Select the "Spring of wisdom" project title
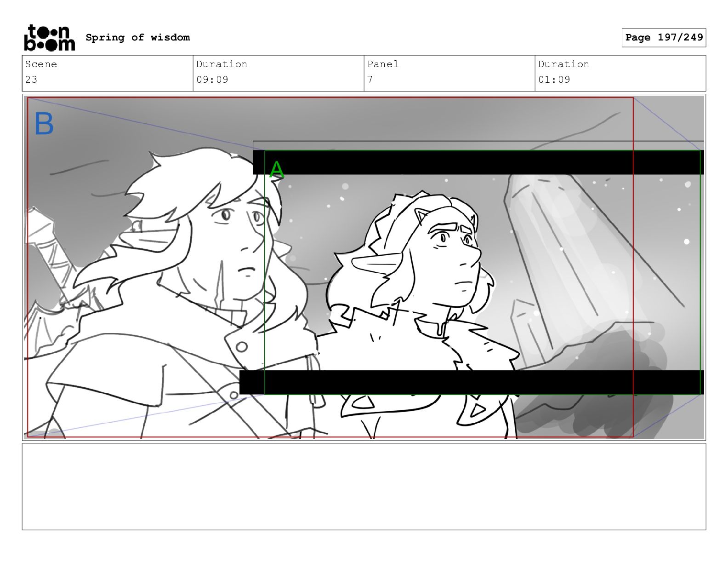Screen dimensions: 728x563 coord(138,38)
